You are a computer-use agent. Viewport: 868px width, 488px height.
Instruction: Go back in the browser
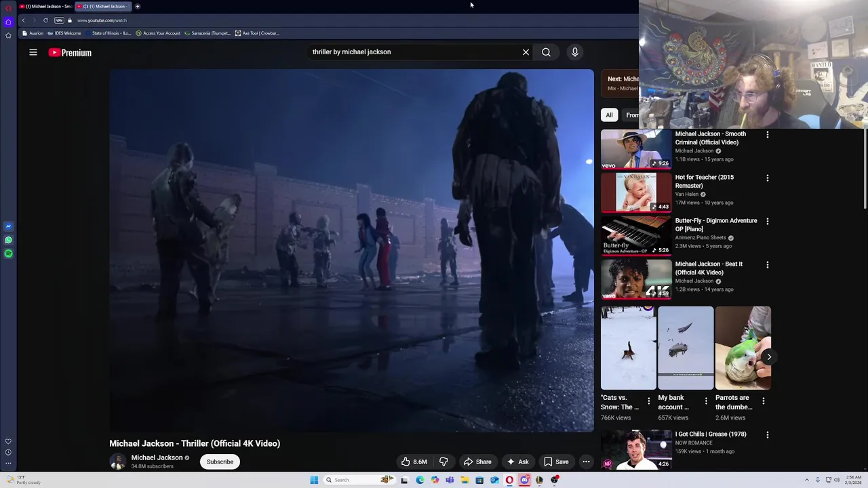pyautogui.click(x=23, y=20)
